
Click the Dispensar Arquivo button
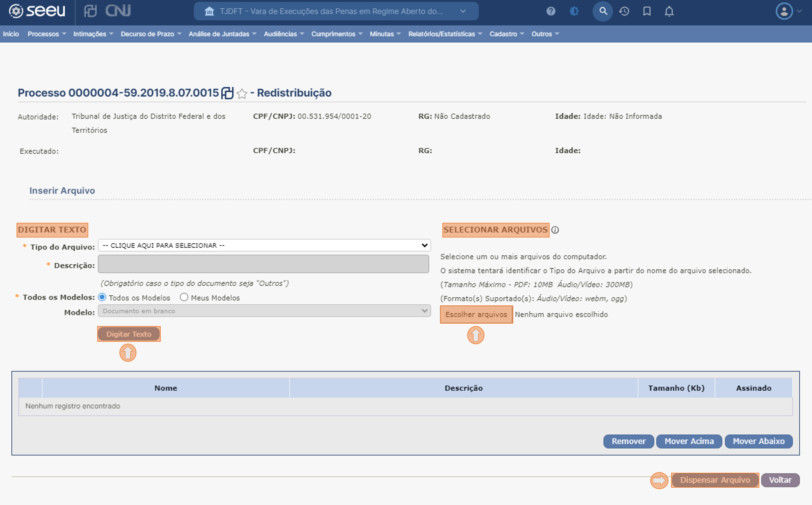[x=715, y=480]
